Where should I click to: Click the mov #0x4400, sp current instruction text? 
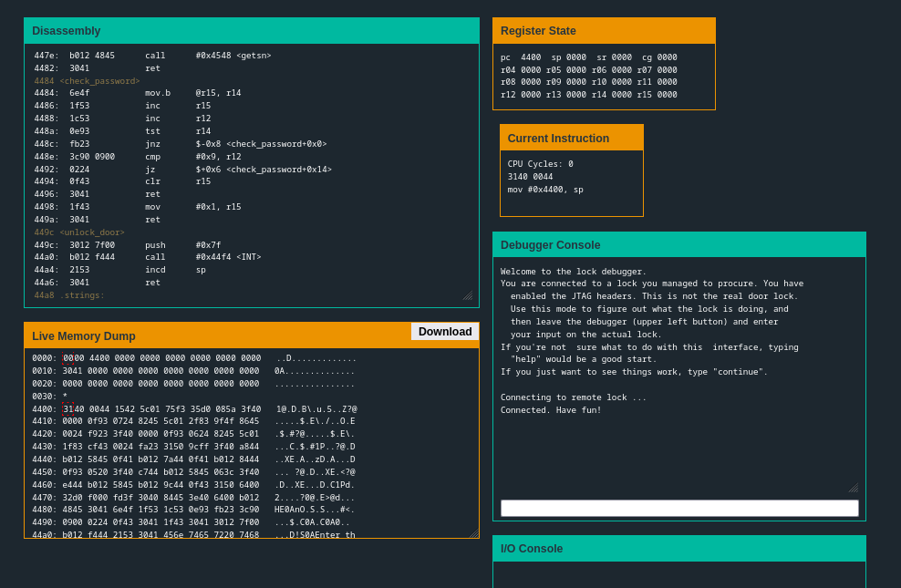coord(545,190)
